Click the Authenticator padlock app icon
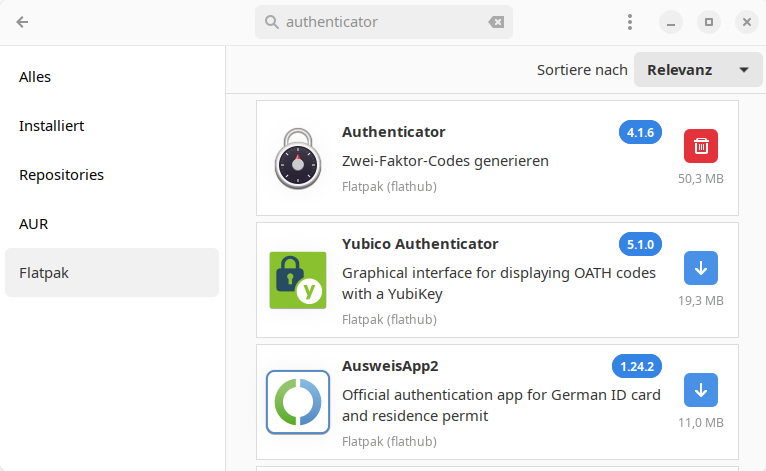This screenshot has width=766, height=471. coord(298,158)
